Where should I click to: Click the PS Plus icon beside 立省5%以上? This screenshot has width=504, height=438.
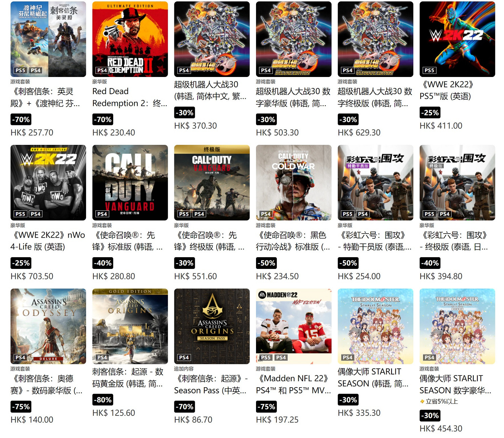click(x=422, y=401)
